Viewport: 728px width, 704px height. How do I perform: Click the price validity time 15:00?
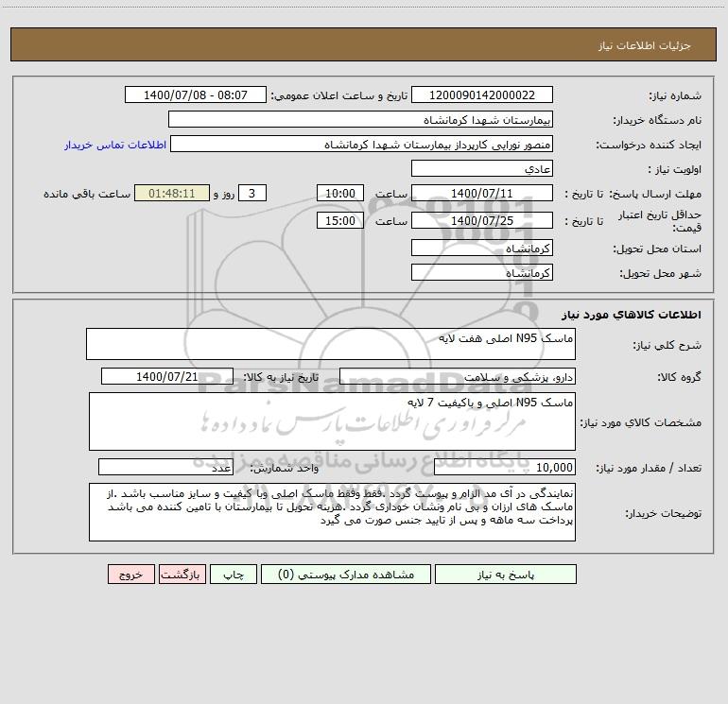339,220
